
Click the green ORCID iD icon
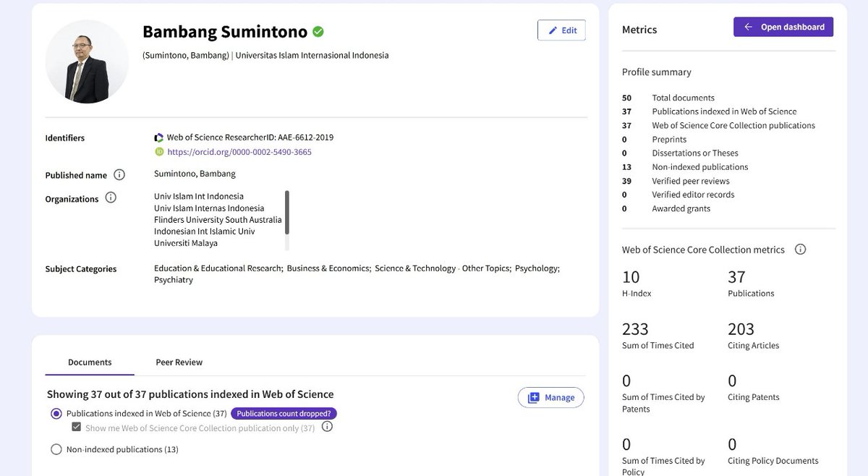point(158,151)
